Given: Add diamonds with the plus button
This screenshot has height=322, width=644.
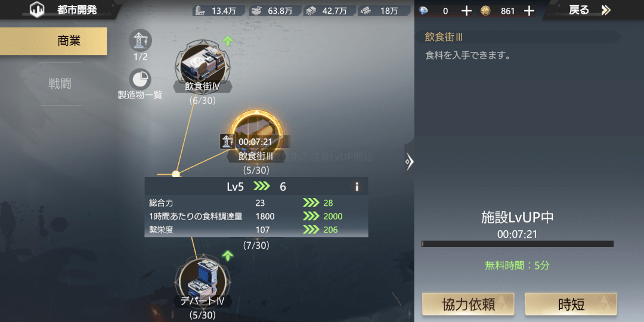Looking at the screenshot, I should 466,11.
